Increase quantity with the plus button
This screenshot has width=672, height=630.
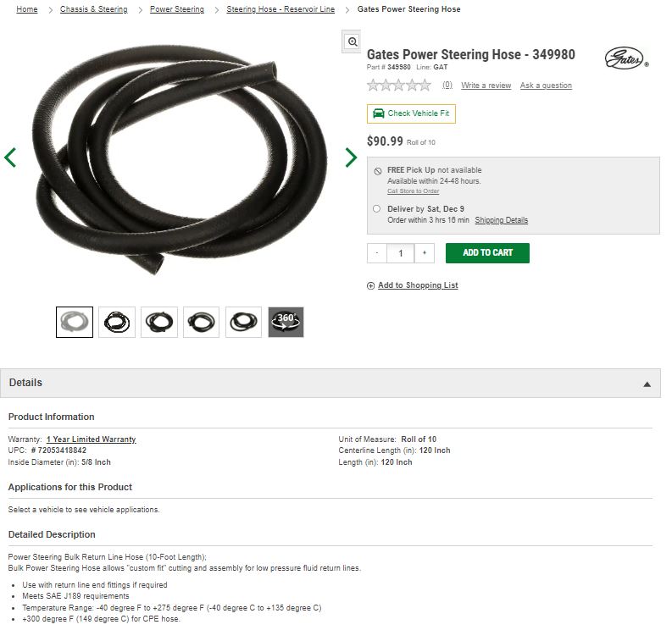[x=425, y=253]
